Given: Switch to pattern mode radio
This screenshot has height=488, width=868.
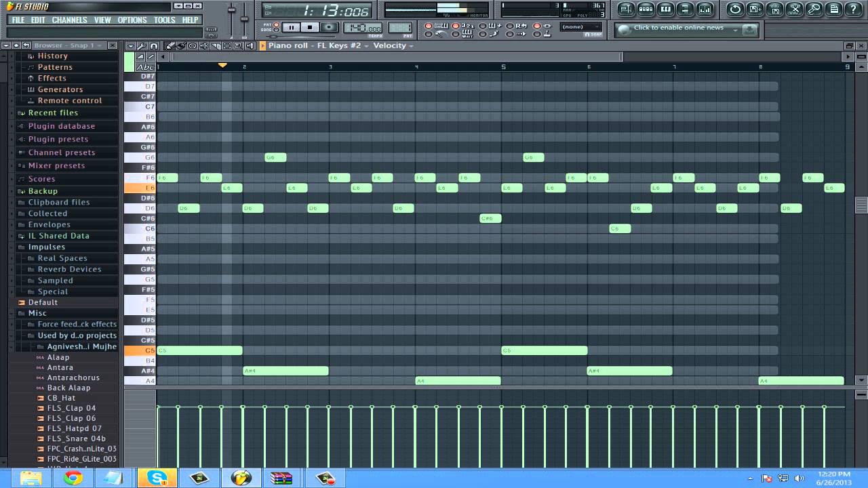Looking at the screenshot, I should pyautogui.click(x=276, y=24).
